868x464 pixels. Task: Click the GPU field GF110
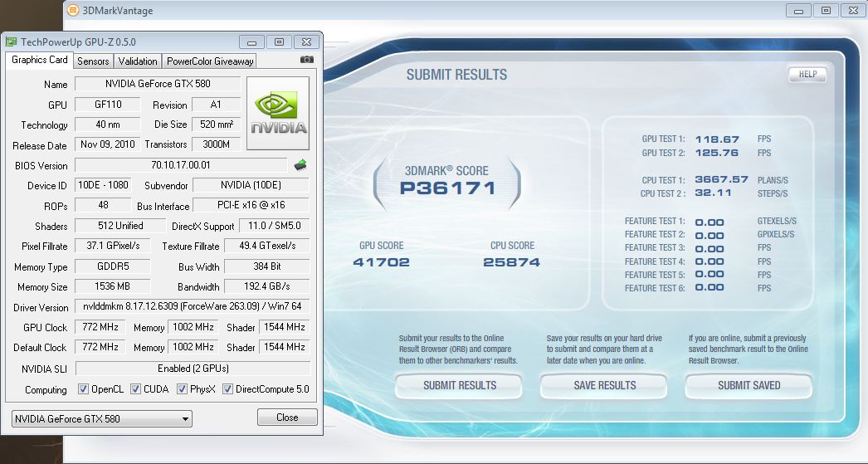108,104
